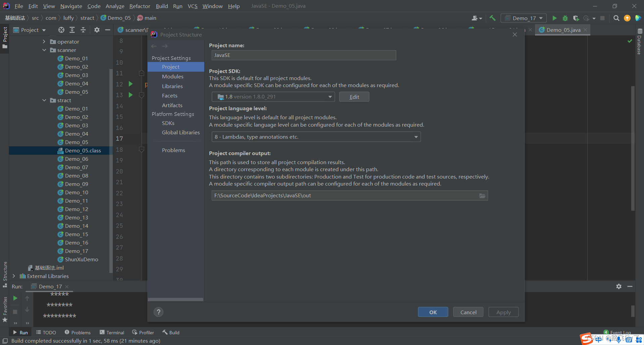Click the user account icon in toolbar
The height and width of the screenshot is (345, 644).
tap(477, 18)
